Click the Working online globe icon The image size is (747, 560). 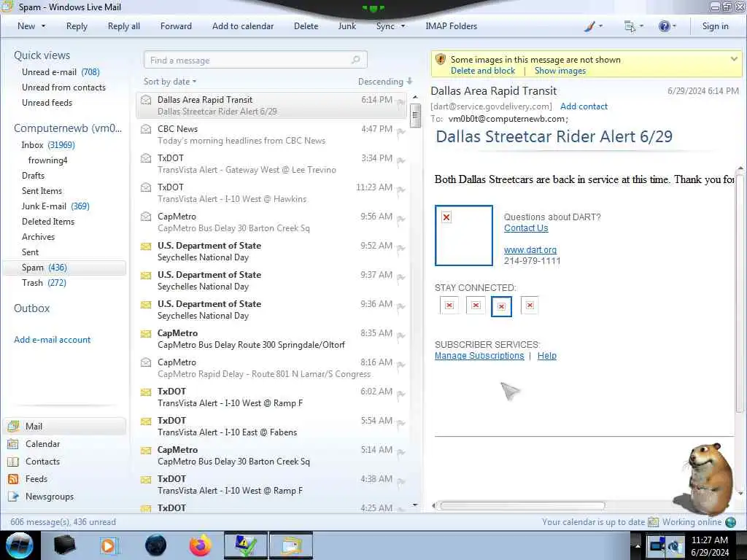pyautogui.click(x=730, y=522)
